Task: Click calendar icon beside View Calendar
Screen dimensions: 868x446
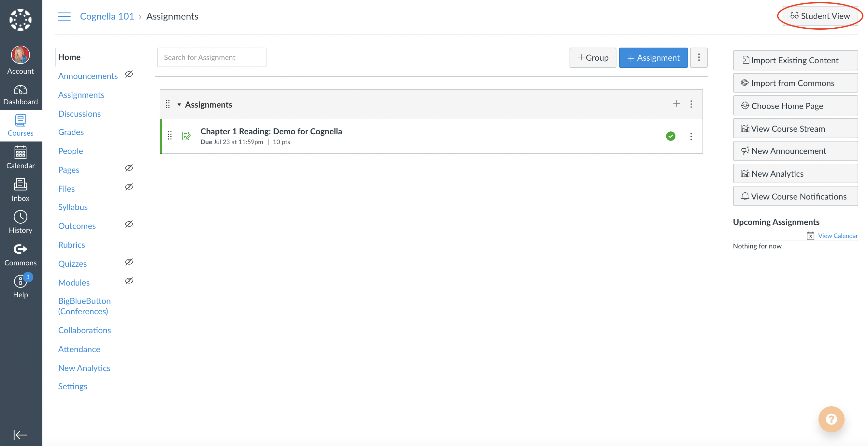Action: pos(810,236)
